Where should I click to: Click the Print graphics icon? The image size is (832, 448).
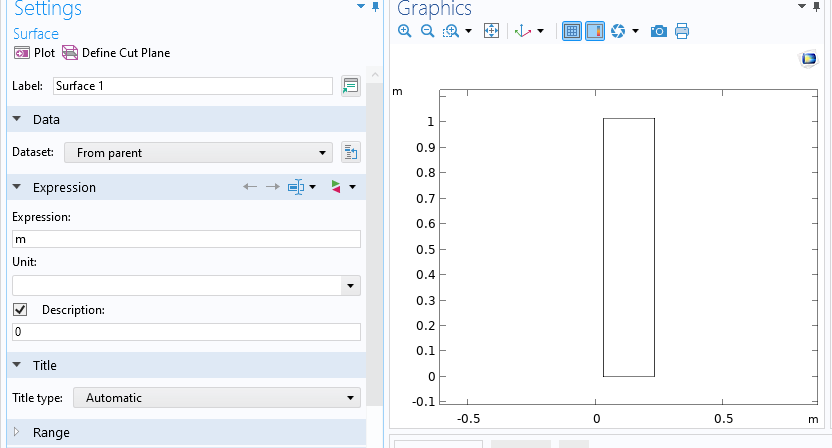pos(682,32)
